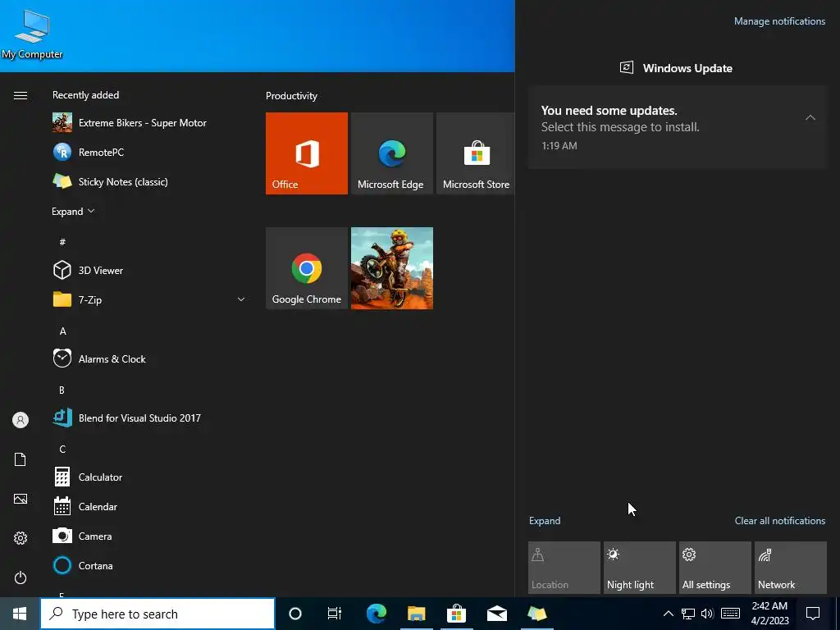The image size is (840, 630).
Task: Clear all notifications
Action: 780,521
